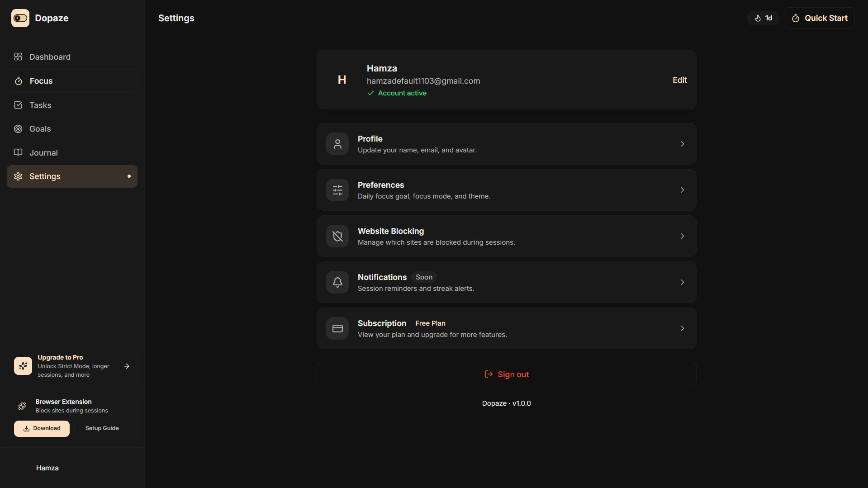
Task: Click the Upgrade to Pro sparkle icon
Action: [23, 366]
